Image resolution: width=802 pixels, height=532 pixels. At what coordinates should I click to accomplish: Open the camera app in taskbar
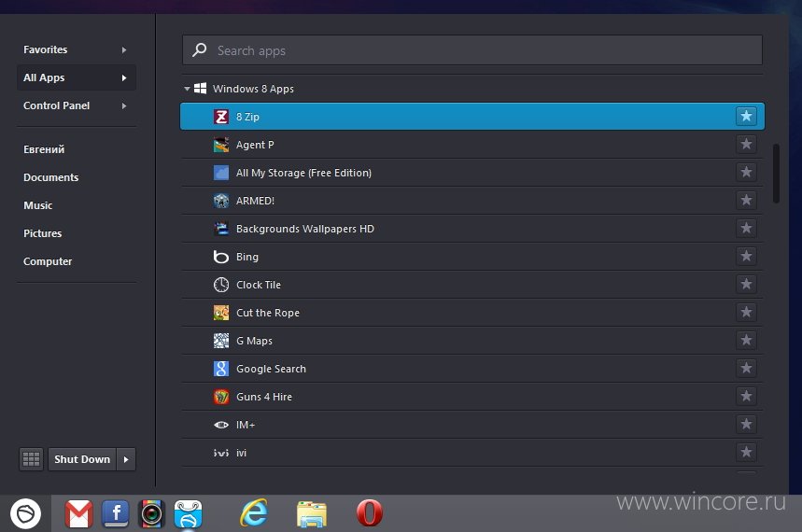click(x=151, y=513)
